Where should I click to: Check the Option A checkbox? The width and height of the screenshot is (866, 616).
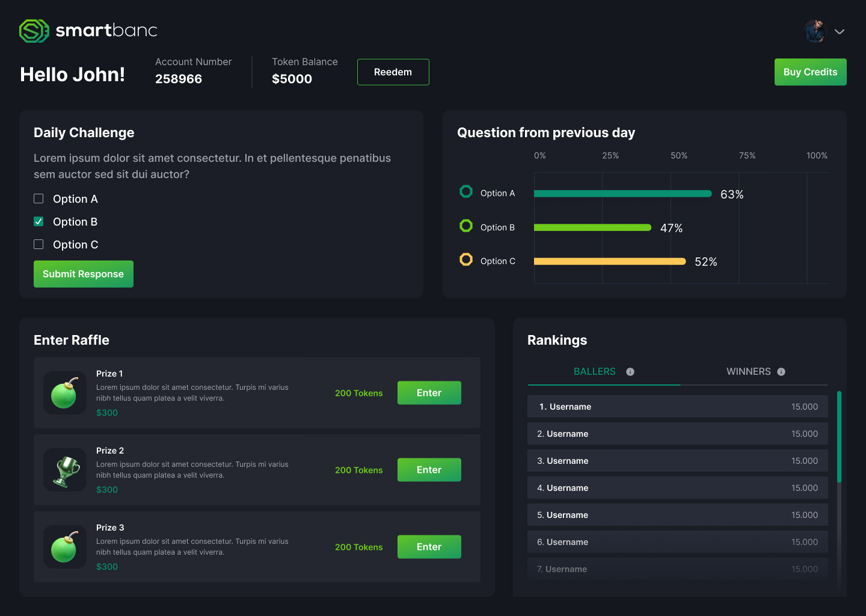38,199
